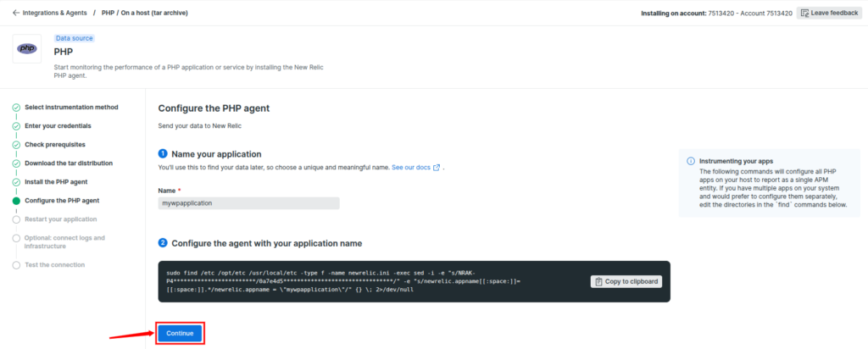Click Configure the agent with application name heading

click(x=267, y=243)
